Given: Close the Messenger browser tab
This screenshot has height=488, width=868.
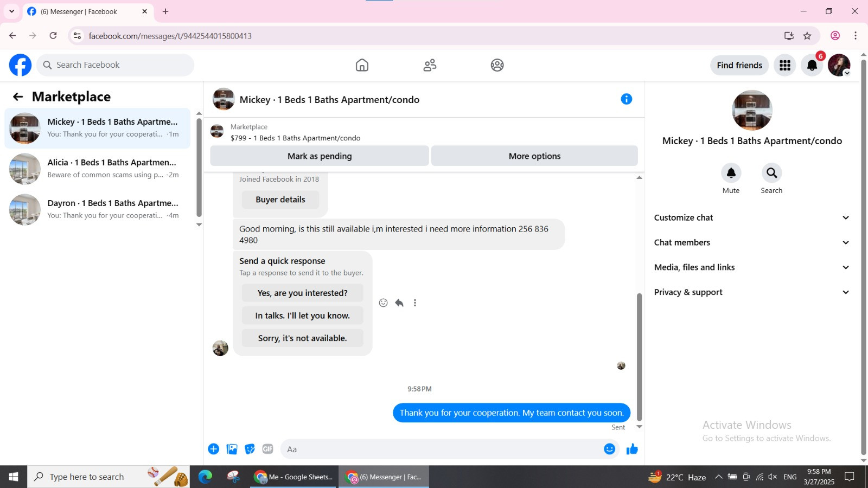Looking at the screenshot, I should [x=145, y=11].
